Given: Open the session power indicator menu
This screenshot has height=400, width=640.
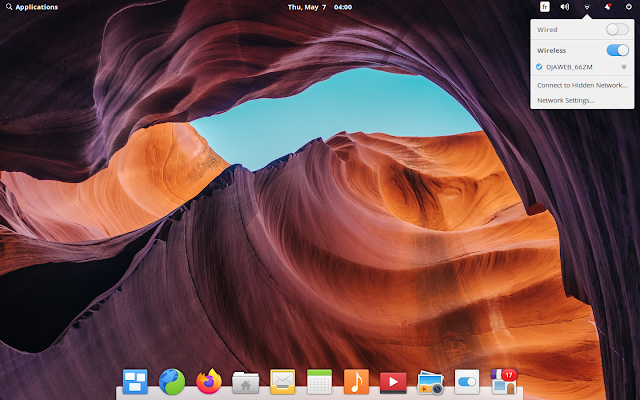Looking at the screenshot, I should point(629,7).
